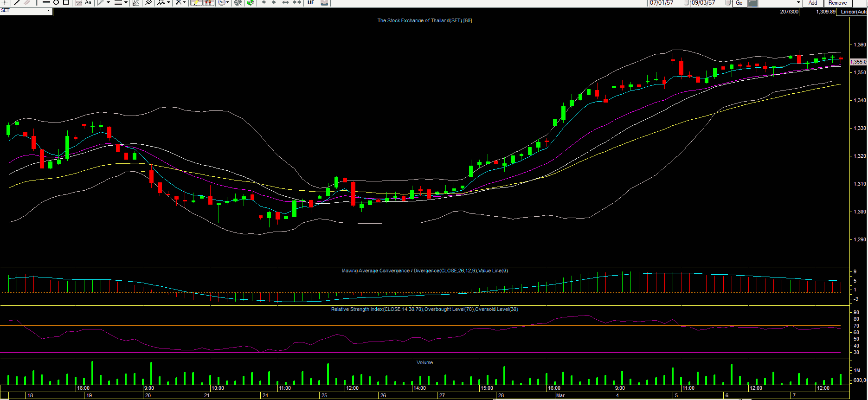This screenshot has height=400, width=868.
Task: Click the Moving Average Convergence / Divergence label
Action: click(x=425, y=271)
